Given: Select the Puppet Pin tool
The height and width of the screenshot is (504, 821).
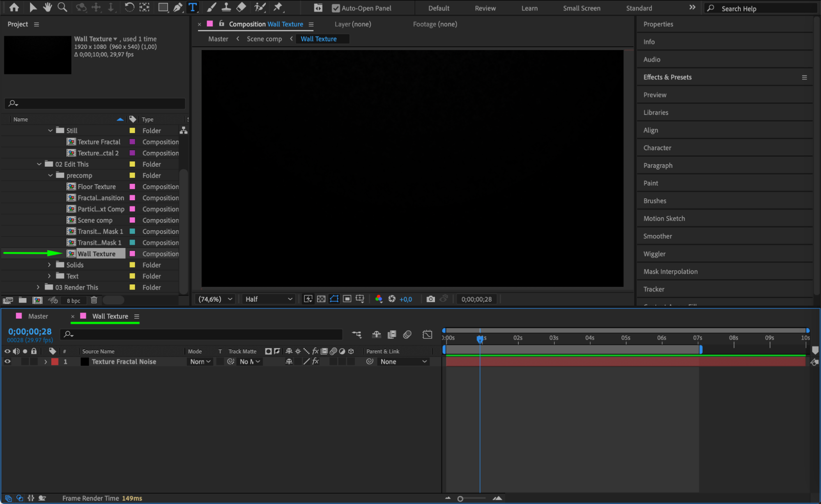Looking at the screenshot, I should 278,7.
